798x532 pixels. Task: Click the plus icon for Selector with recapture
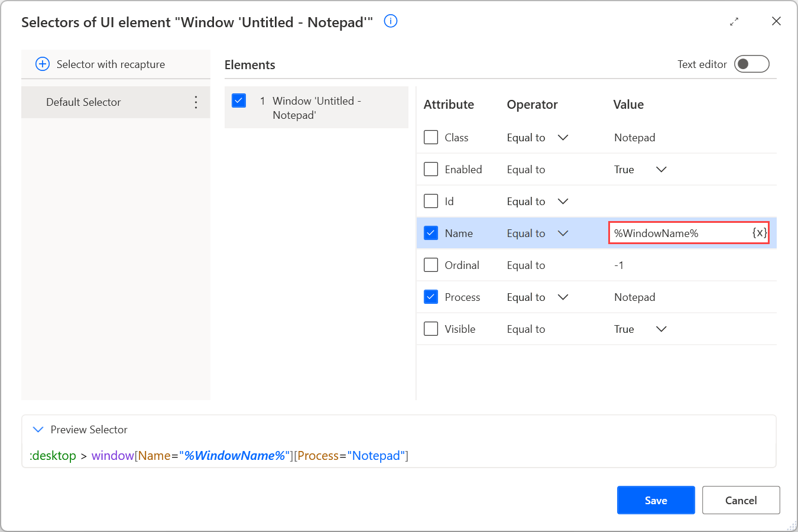coord(42,64)
